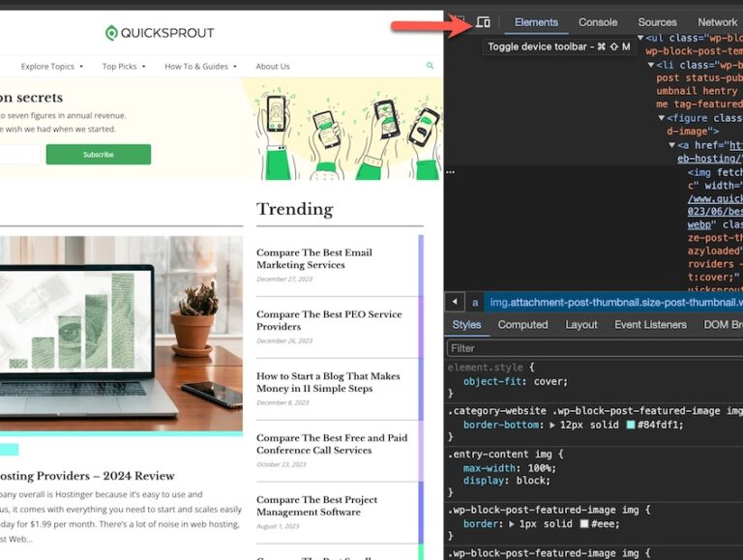This screenshot has width=743, height=560.
Task: Click the #84fdf1 color swatch
Action: click(x=631, y=425)
